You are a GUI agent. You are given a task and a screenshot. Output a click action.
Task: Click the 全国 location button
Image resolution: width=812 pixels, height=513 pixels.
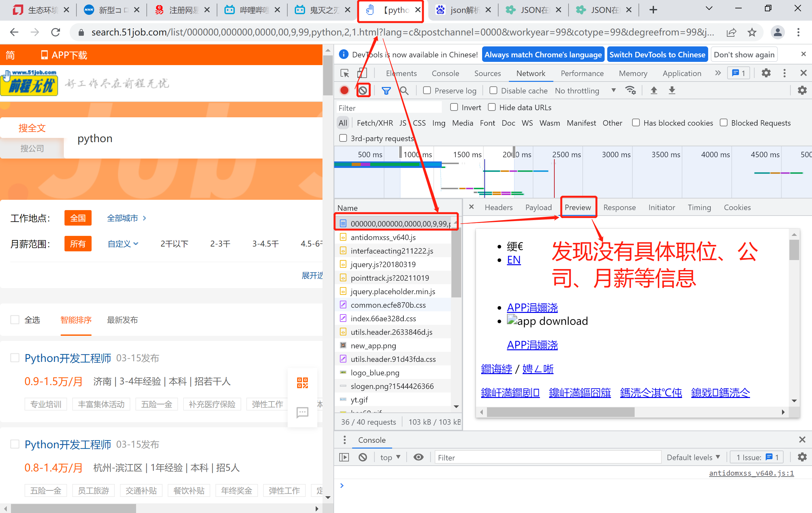[78, 218]
